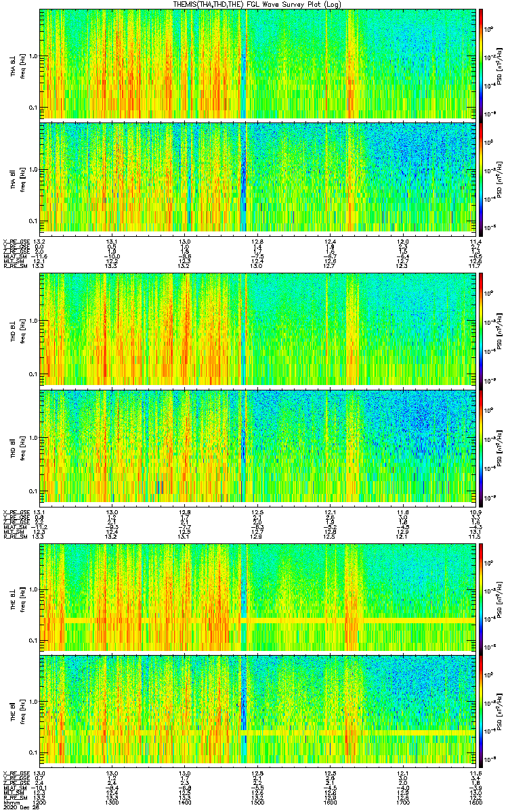
Task: Click the color bar beside THA B-perpendicular panel
Action: [x=482, y=64]
